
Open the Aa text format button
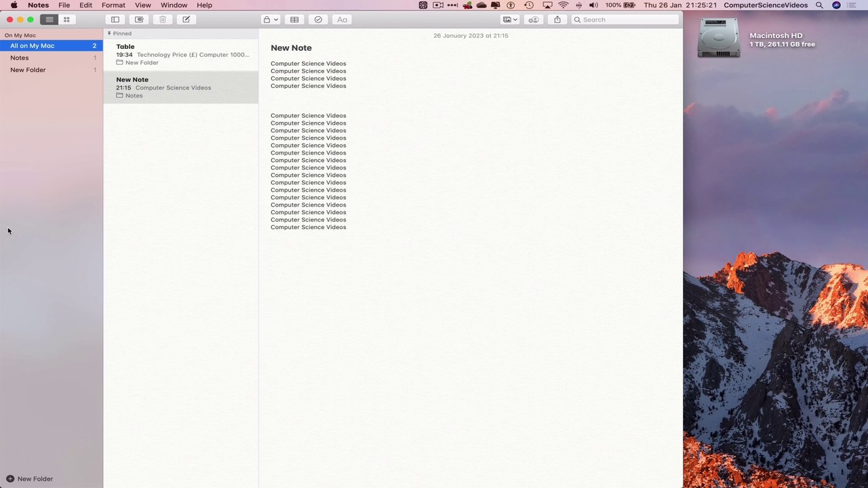pos(342,20)
